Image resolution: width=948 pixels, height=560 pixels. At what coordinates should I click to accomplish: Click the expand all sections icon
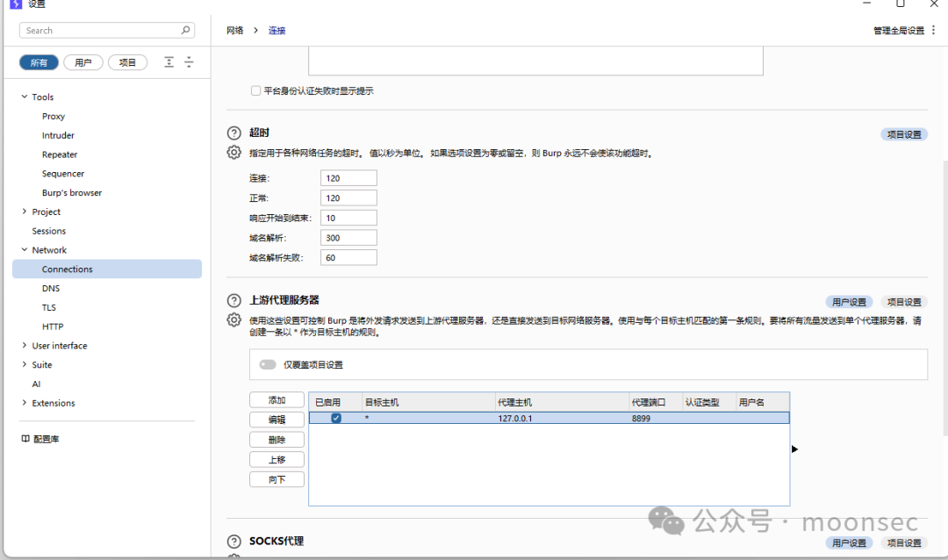click(169, 61)
